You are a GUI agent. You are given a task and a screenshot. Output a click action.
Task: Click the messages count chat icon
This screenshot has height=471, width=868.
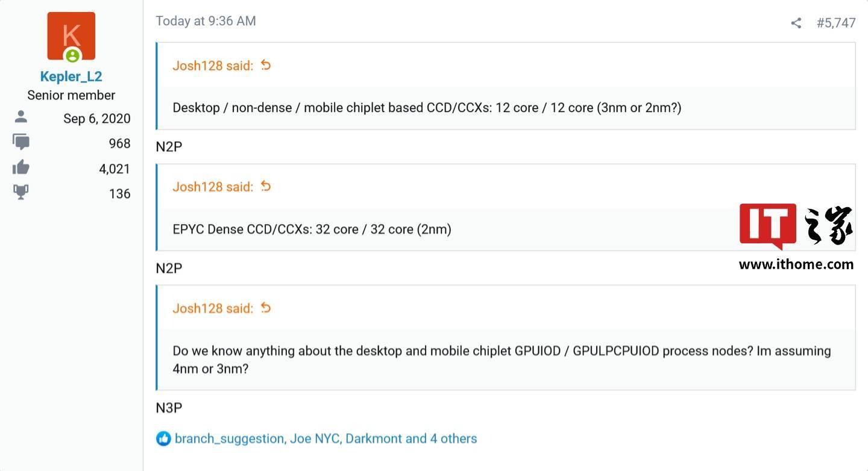click(21, 142)
